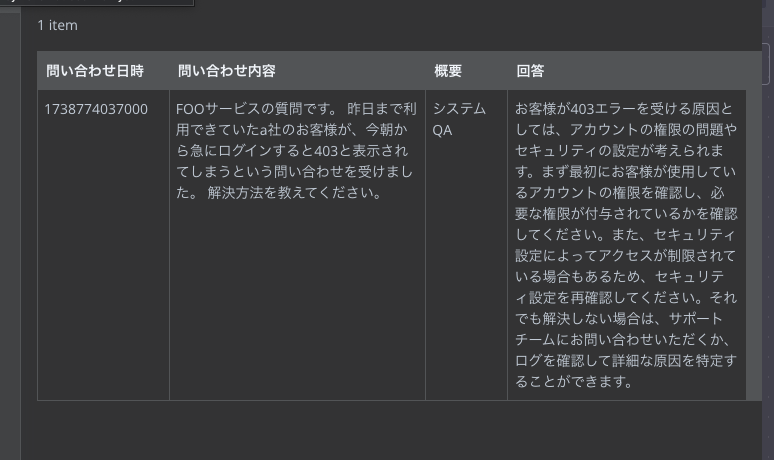
Task: Select the FOOサービスの質問 inquiry cell
Action: click(x=297, y=245)
